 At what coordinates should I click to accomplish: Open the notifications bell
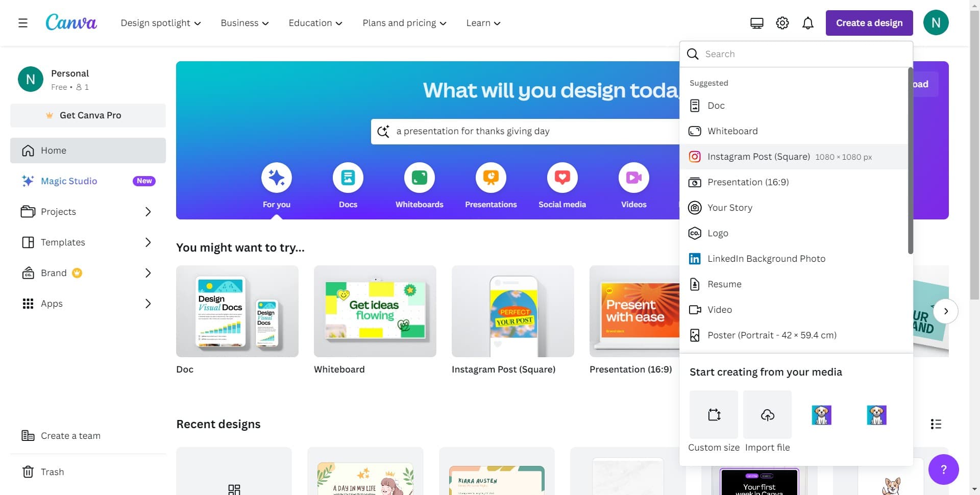807,23
